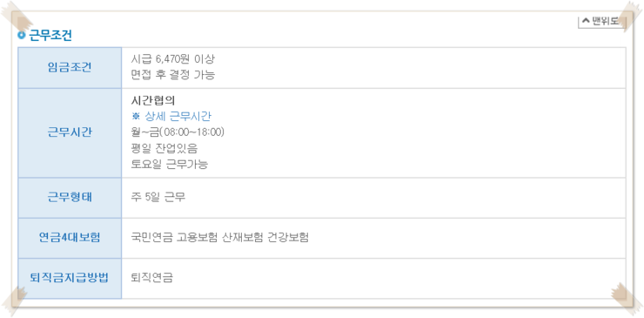Viewport: 644px width, 318px height.
Task: Click the 주 5일 근무 value
Action: click(158, 198)
